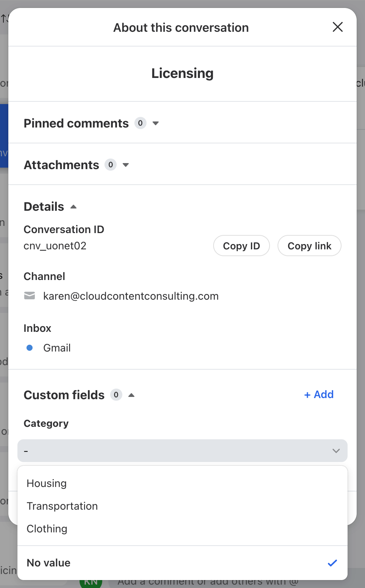Pick the Clothing category option

[47, 529]
